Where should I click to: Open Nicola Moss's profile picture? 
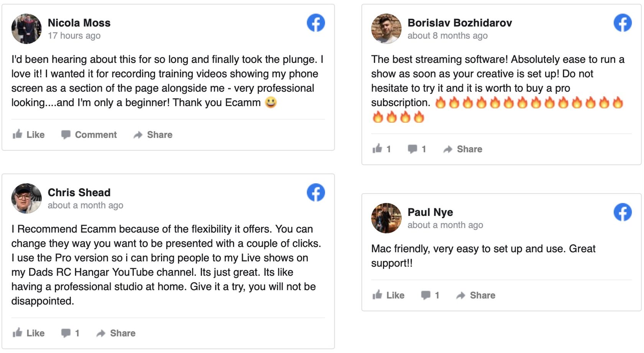click(26, 29)
